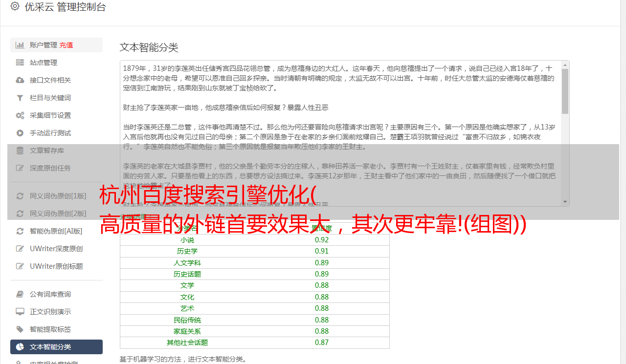Click the red 充值 link
626x364 pixels.
[66, 45]
